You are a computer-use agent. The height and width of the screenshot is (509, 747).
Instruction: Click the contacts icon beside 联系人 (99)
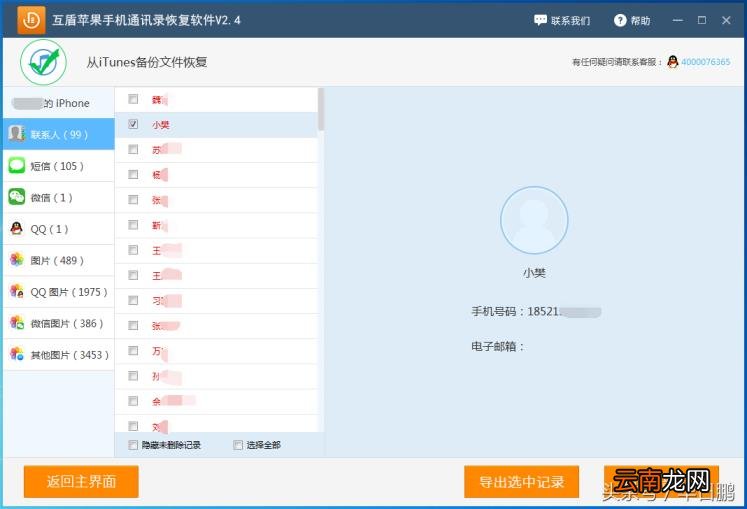tap(17, 134)
